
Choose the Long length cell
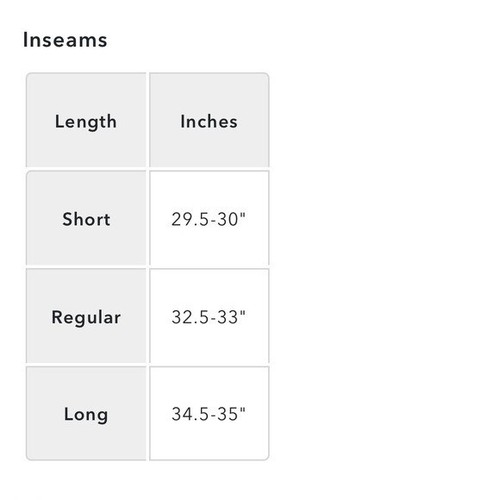coord(86,413)
